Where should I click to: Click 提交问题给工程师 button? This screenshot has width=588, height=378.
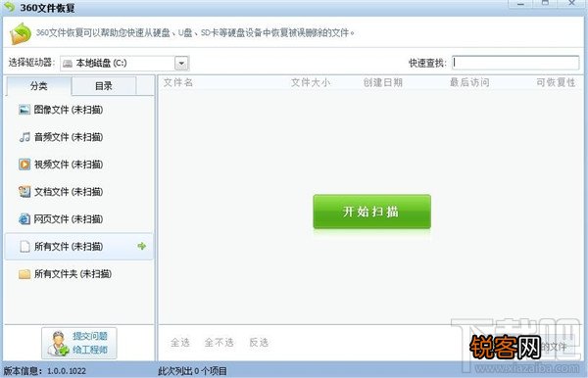tap(79, 343)
